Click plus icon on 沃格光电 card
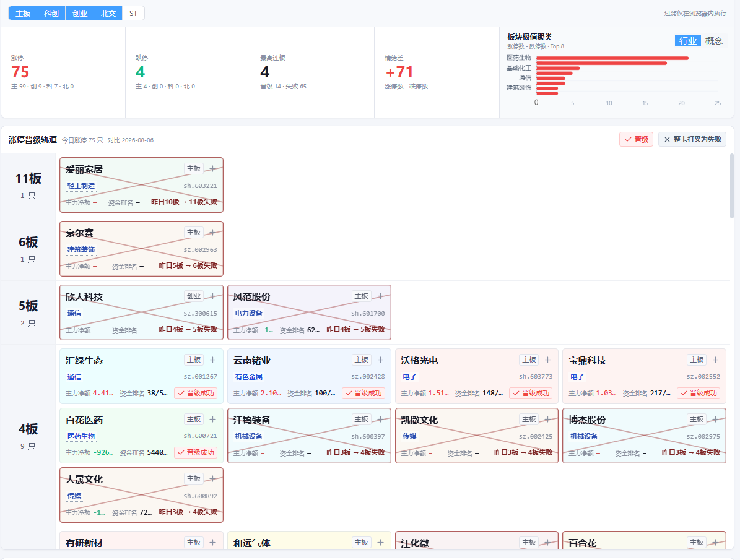Image resolution: width=740 pixels, height=560 pixels. (x=547, y=360)
